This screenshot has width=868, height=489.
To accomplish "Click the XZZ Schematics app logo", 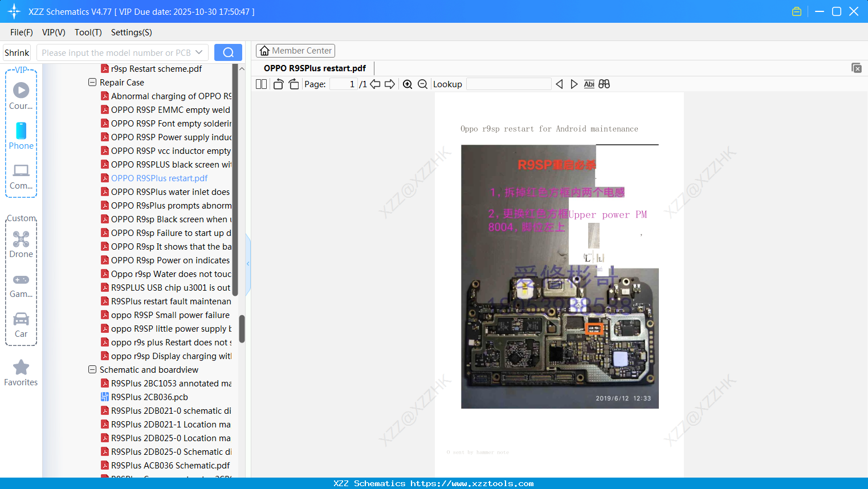I will [14, 11].
